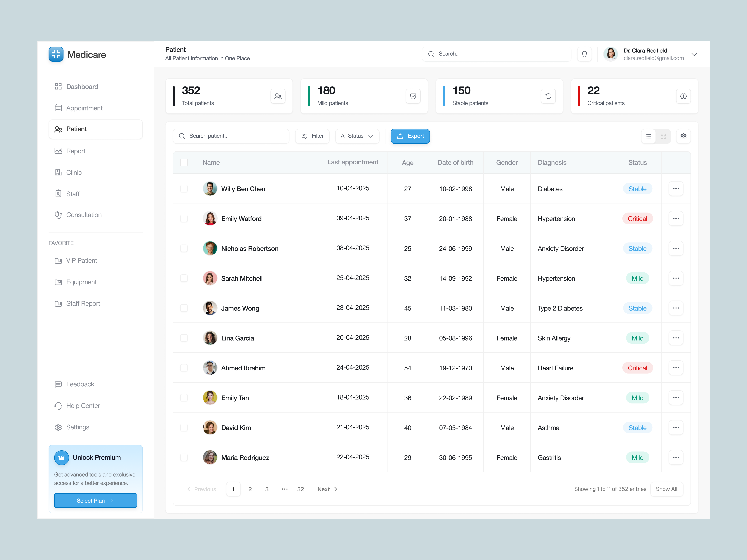Click the Critical status badge for Ahmed Ibrahim
The image size is (747, 560).
point(637,368)
